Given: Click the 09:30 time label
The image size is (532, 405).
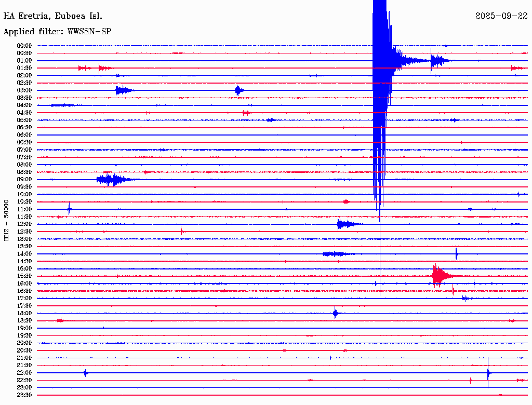Looking at the screenshot, I should tap(24, 187).
